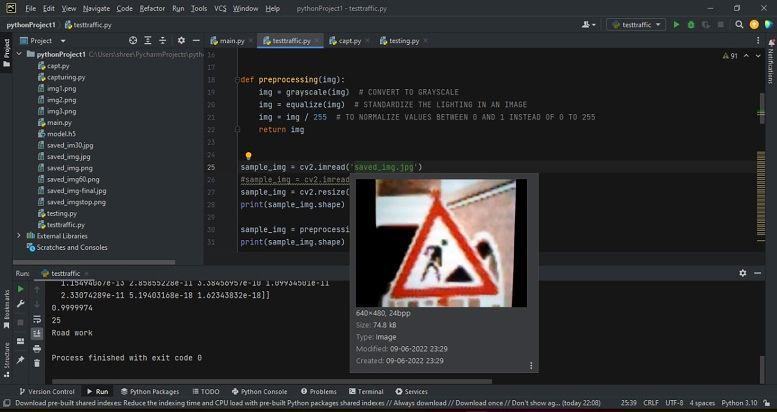Start debugging with the bug icon
Image resolution: width=777 pixels, height=412 pixels.
point(691,24)
